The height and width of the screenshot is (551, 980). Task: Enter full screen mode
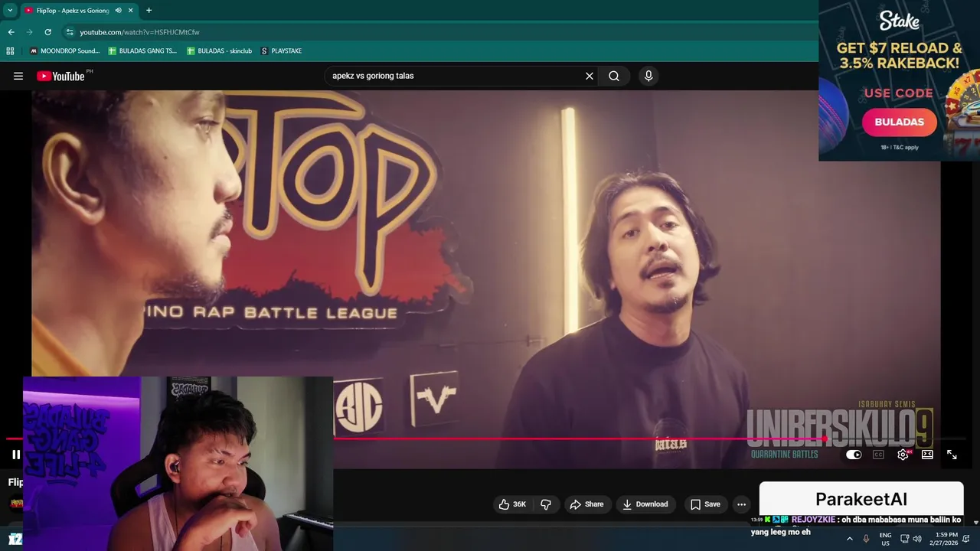point(952,455)
